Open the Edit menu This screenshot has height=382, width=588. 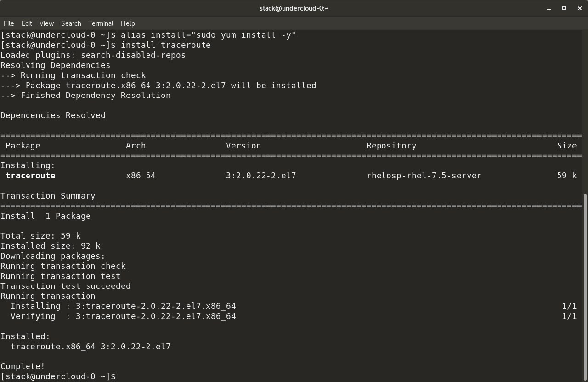[26, 23]
